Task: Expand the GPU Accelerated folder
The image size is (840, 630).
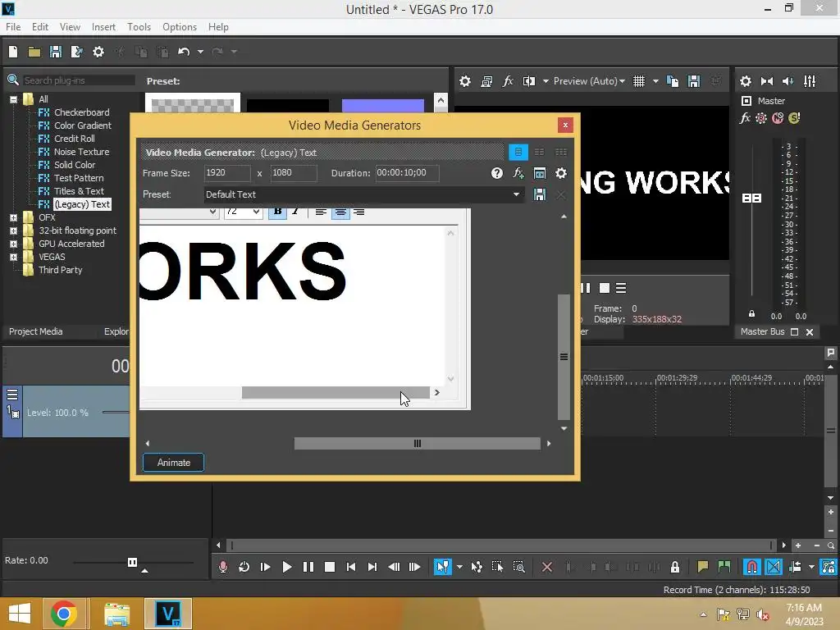Action: [13, 244]
